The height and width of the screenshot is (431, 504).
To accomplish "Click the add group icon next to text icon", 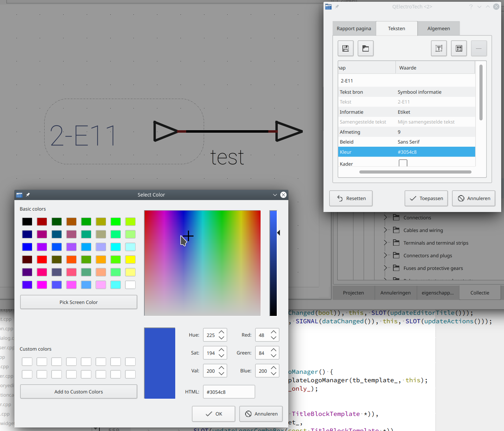I will [459, 48].
